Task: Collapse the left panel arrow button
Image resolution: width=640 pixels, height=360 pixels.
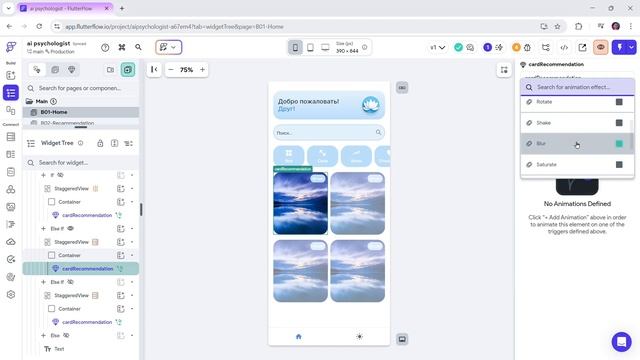Action: [154, 70]
